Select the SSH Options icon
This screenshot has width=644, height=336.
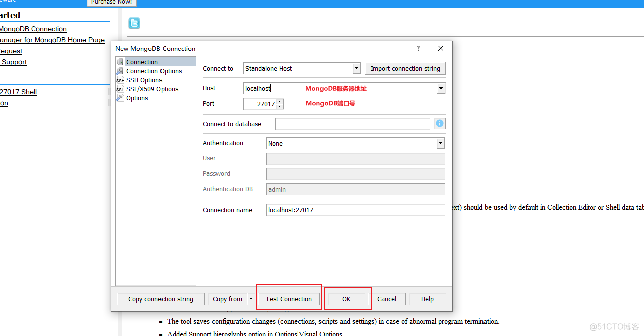pyautogui.click(x=120, y=80)
